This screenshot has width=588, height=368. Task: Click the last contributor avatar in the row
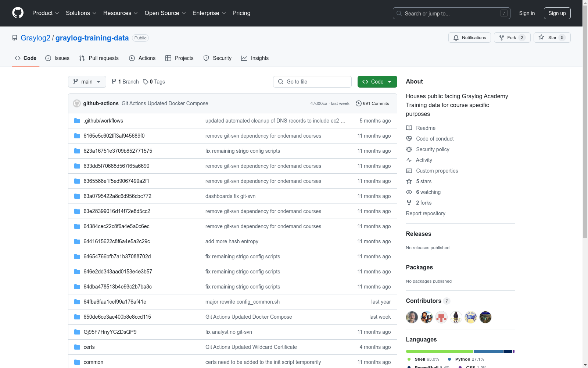(x=485, y=317)
